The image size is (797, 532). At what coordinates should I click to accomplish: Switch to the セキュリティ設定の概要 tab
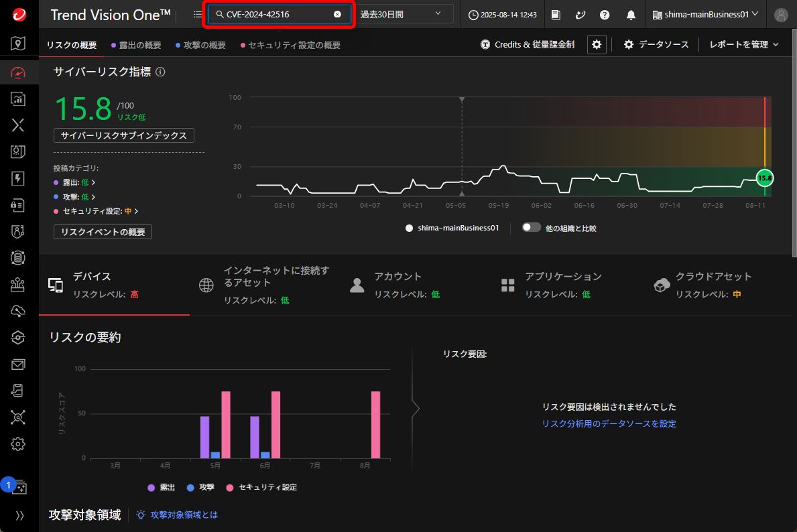290,45
